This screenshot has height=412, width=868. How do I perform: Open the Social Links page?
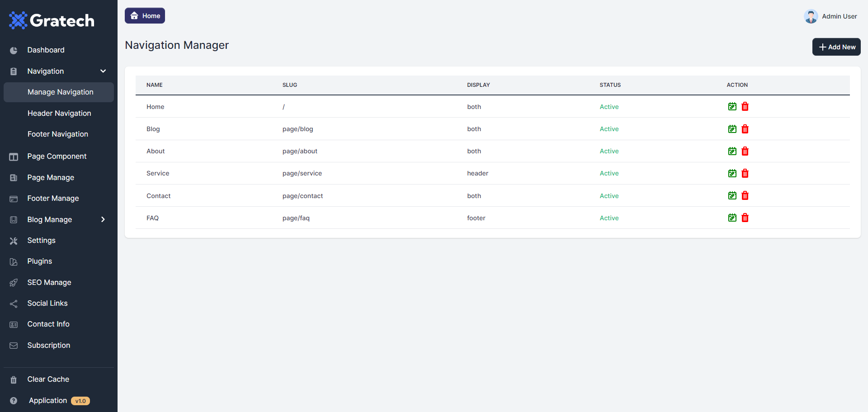(47, 303)
